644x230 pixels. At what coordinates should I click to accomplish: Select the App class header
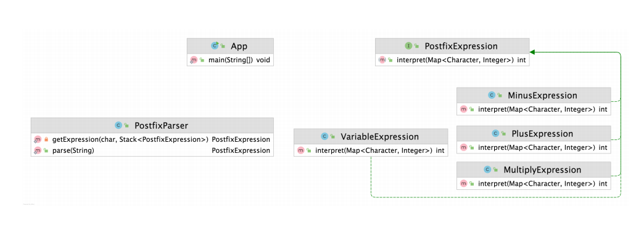pos(231,46)
